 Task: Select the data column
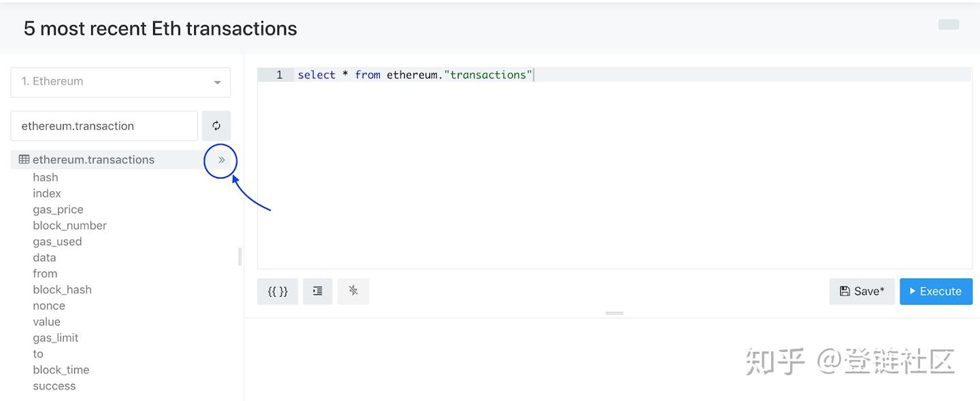(x=44, y=257)
